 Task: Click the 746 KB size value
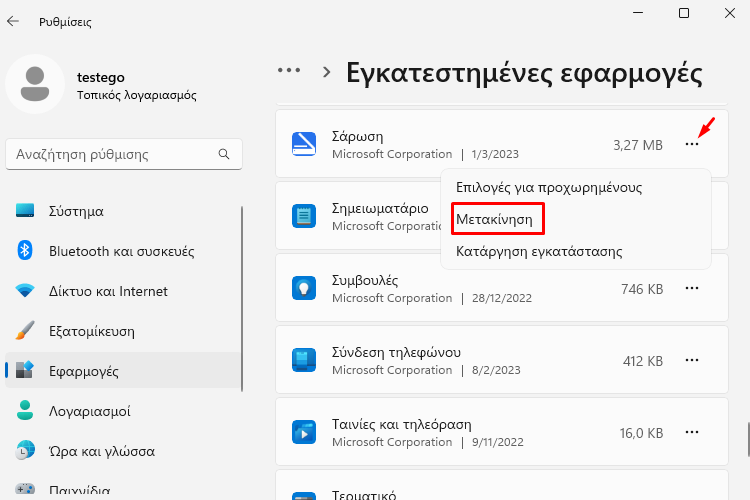point(642,289)
